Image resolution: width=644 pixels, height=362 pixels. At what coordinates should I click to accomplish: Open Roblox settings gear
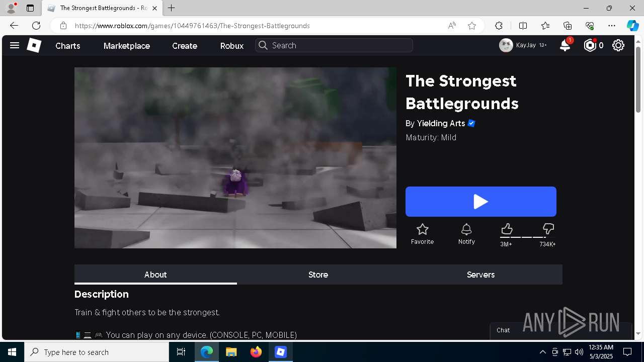pyautogui.click(x=618, y=45)
